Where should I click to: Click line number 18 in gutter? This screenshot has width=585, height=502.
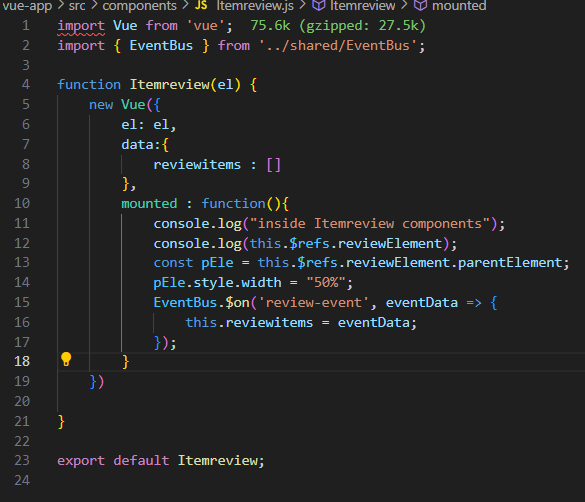(x=22, y=361)
